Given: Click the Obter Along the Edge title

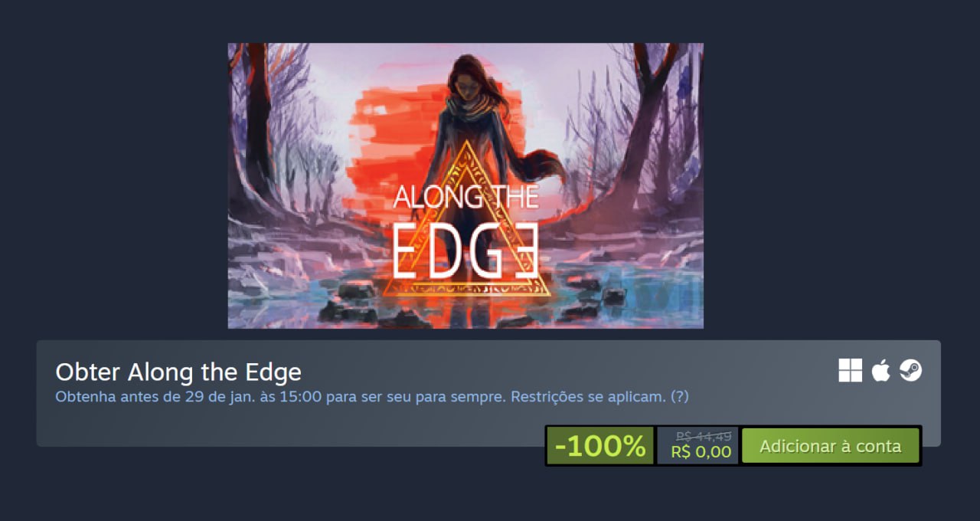Looking at the screenshot, I should (178, 372).
